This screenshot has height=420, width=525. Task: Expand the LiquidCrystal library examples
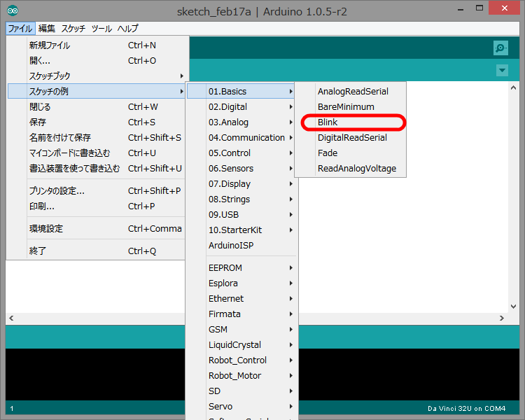tap(240, 345)
